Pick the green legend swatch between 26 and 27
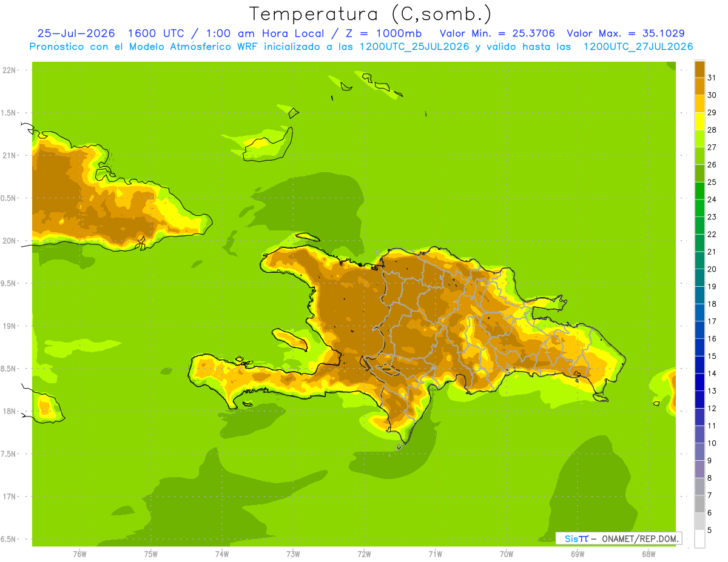This screenshot has width=728, height=562. [x=699, y=156]
